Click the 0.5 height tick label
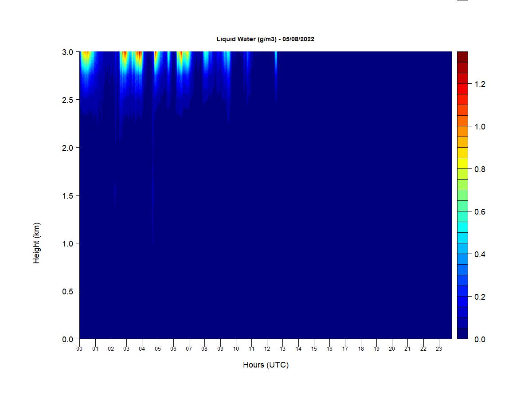 [x=68, y=291]
